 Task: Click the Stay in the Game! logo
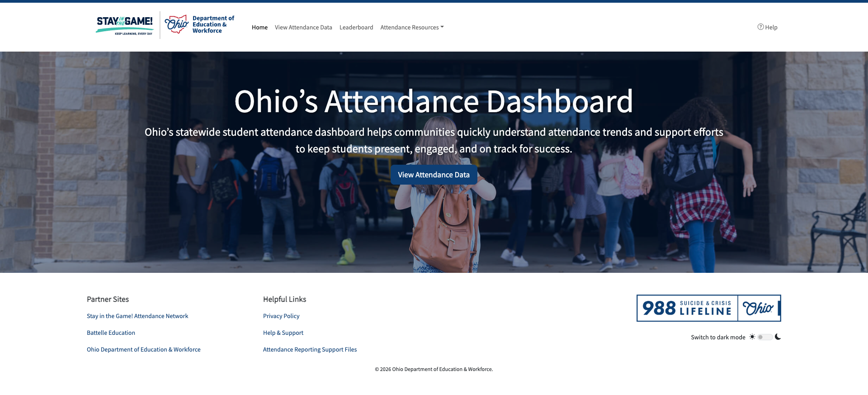pyautogui.click(x=125, y=25)
